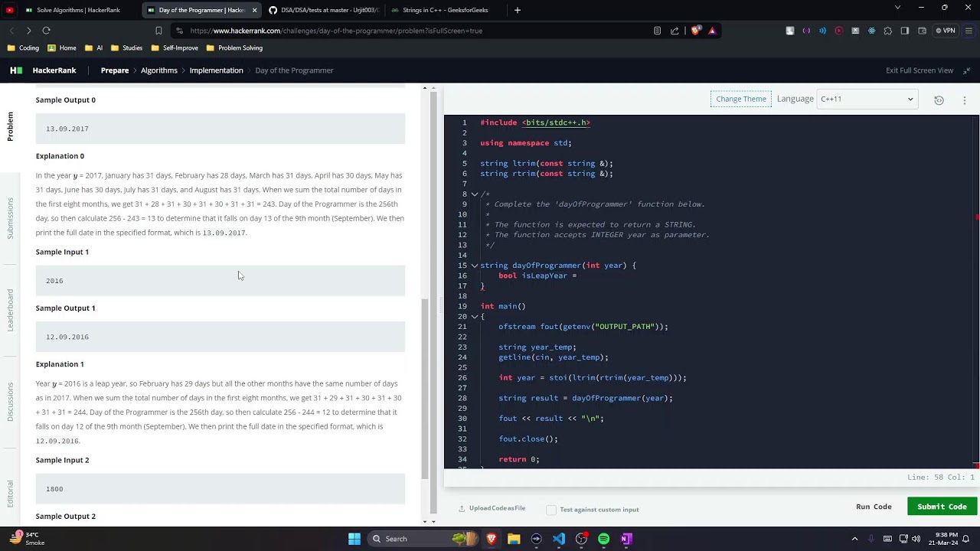Open Brave Rewards triangle icon
The width and height of the screenshot is (980, 551).
click(712, 31)
